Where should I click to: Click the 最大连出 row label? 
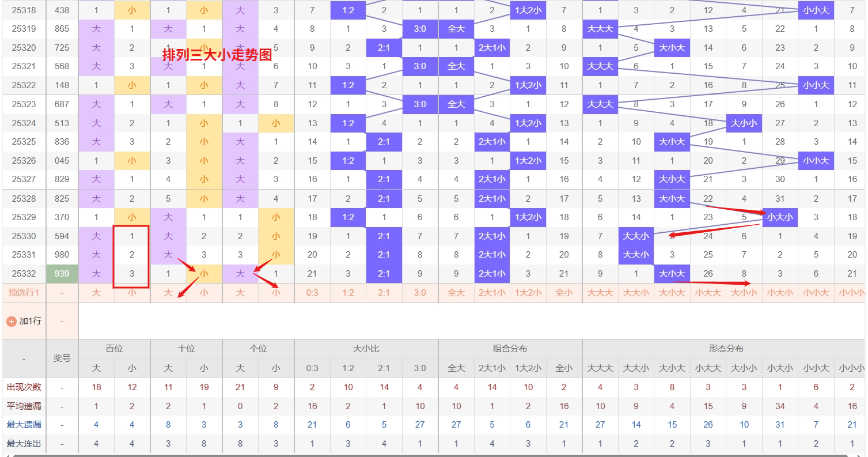[x=24, y=444]
